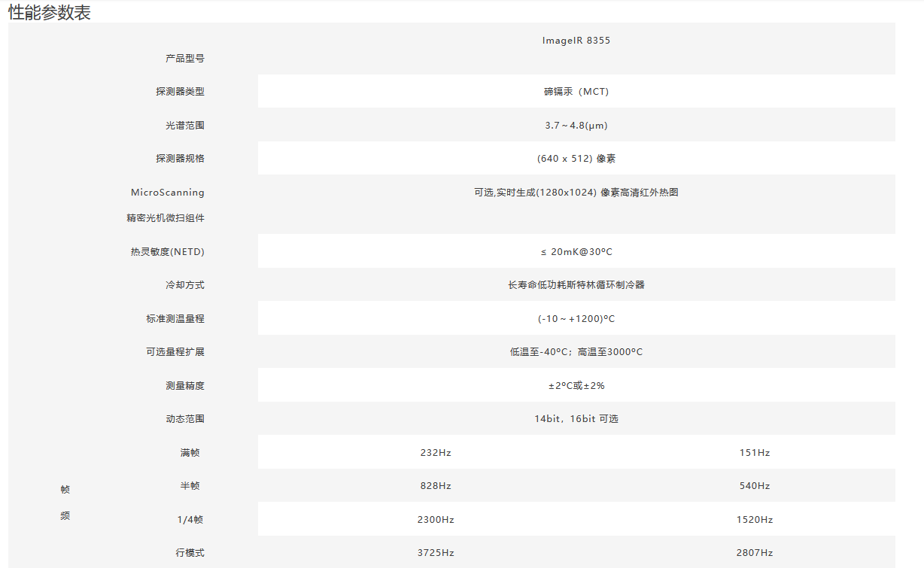Click the 540Hz half-frame value

755,486
